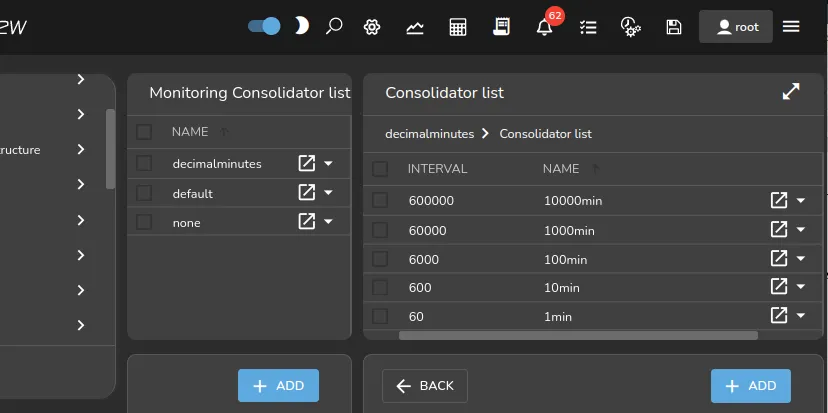The image size is (828, 413).
Task: Toggle the dark theme switch
Action: [x=264, y=26]
